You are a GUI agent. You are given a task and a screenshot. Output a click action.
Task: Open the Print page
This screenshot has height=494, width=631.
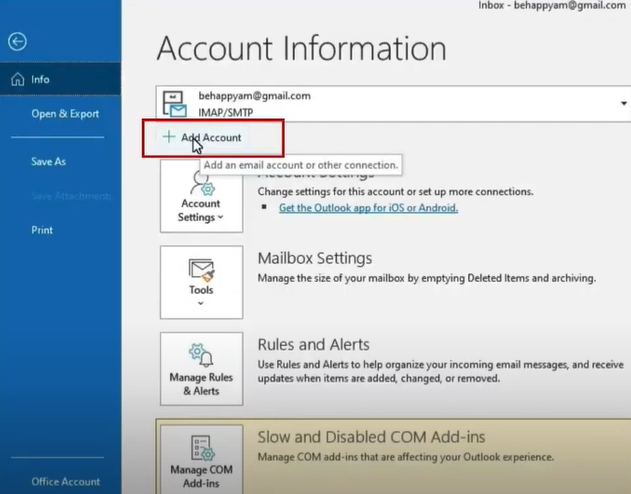pos(42,230)
